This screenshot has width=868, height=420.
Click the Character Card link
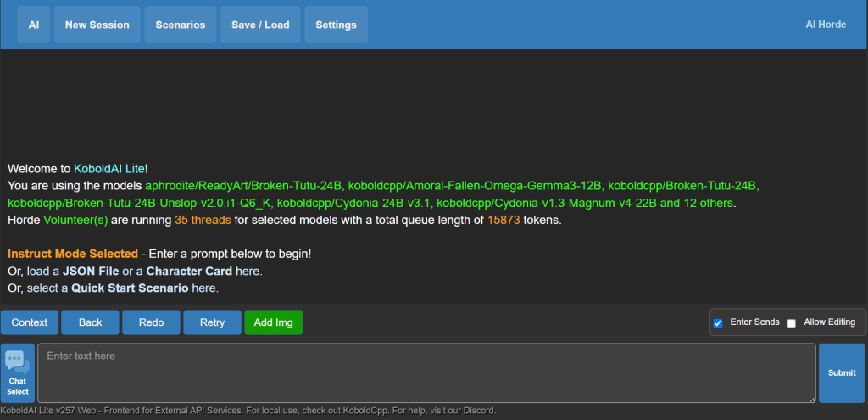click(x=190, y=272)
